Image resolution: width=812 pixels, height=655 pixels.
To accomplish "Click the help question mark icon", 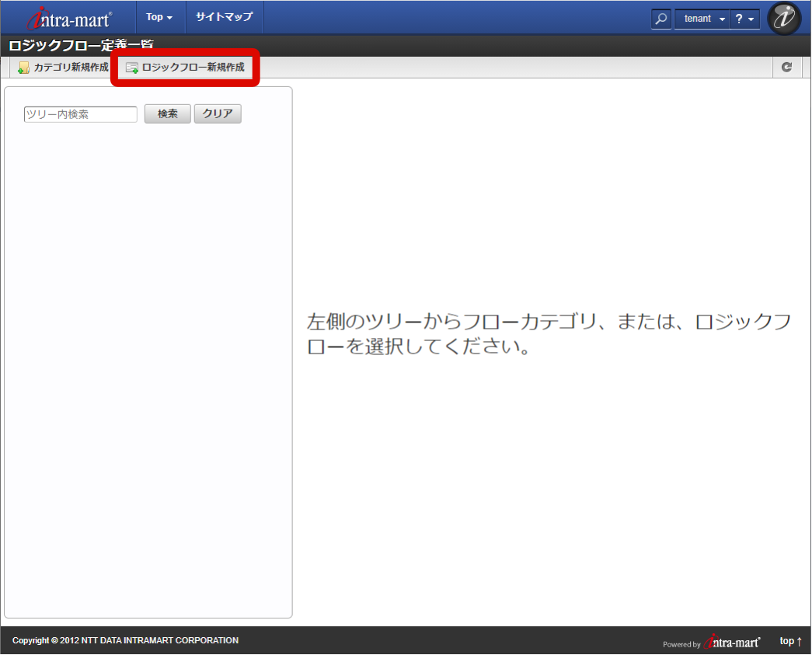I will [740, 18].
